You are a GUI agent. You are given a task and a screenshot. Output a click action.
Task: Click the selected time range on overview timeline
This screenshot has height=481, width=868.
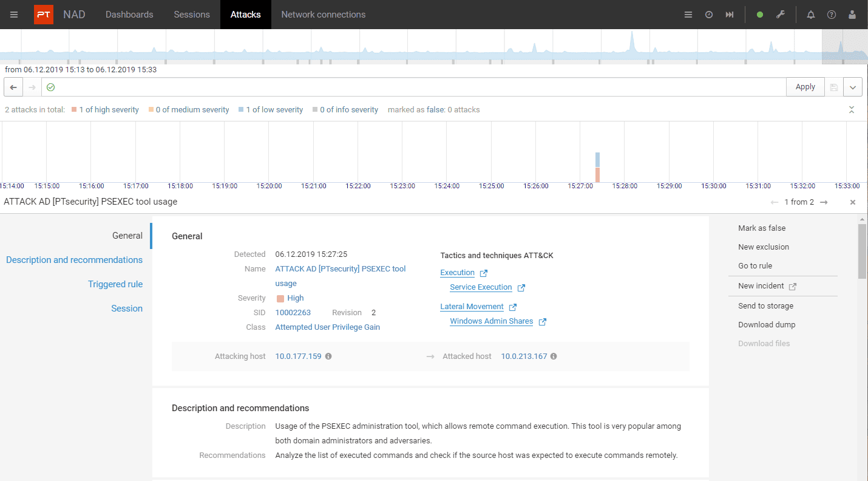pos(845,47)
